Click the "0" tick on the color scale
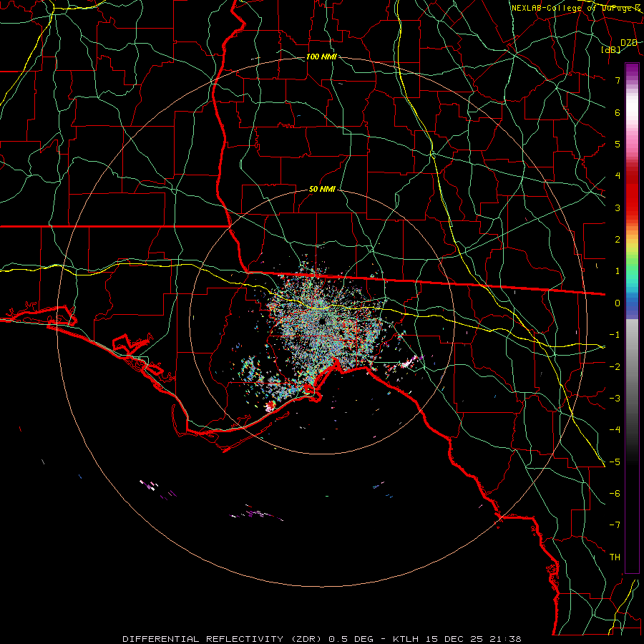The height and width of the screenshot is (644, 644). click(618, 303)
